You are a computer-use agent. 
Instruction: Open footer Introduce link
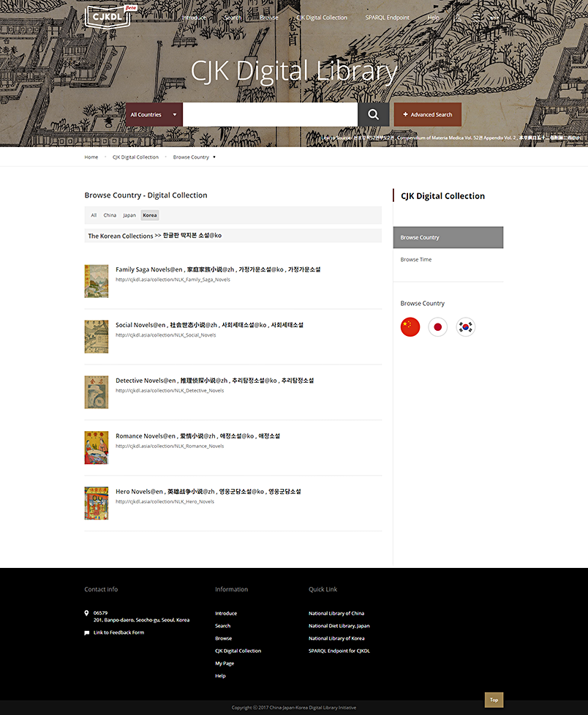[x=226, y=613]
